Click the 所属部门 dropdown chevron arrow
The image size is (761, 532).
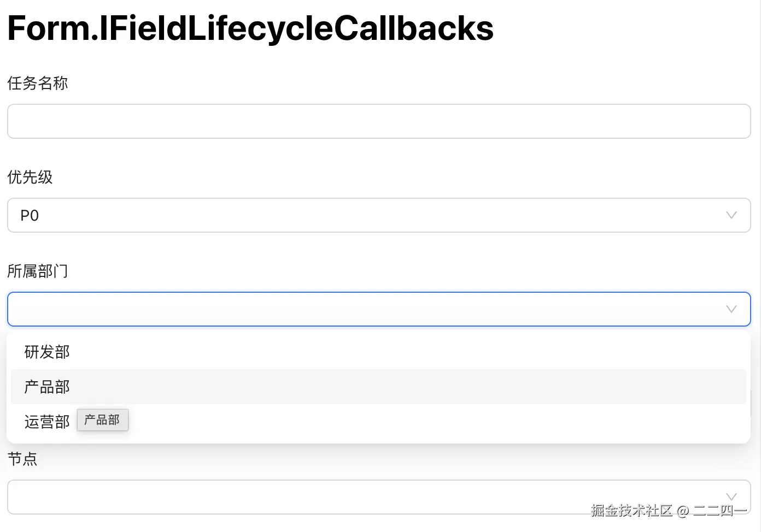[x=731, y=309]
